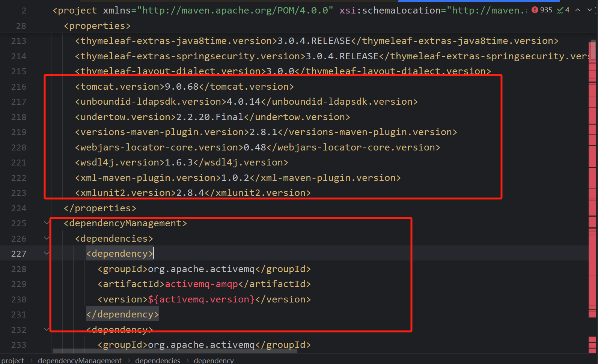Select the dependencies breadcrumb

(x=158, y=360)
